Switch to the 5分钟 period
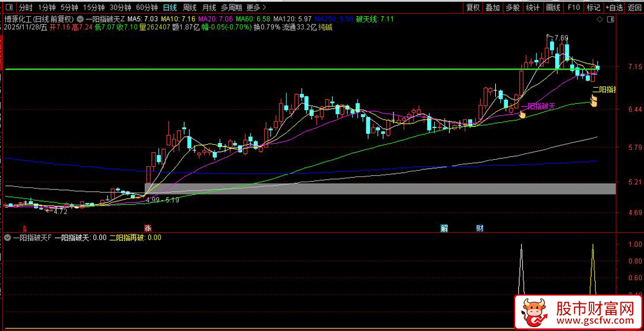 point(69,7)
